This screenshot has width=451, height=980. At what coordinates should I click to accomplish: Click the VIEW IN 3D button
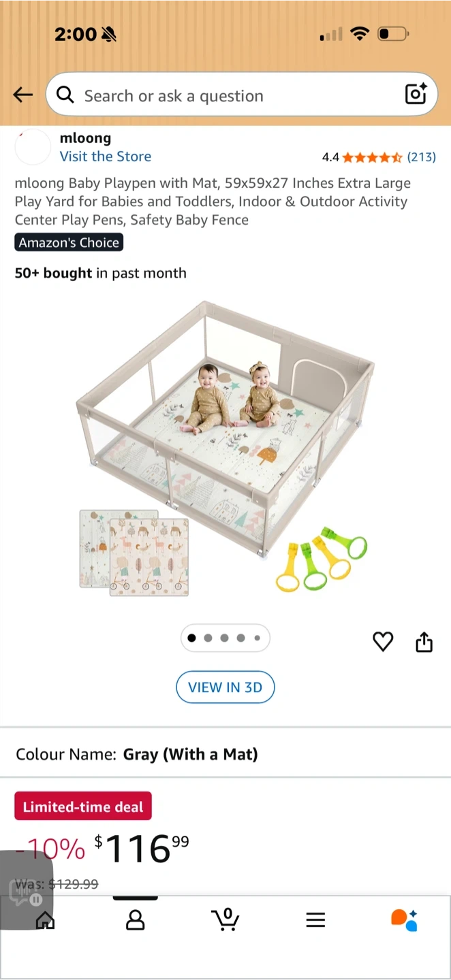[226, 687]
